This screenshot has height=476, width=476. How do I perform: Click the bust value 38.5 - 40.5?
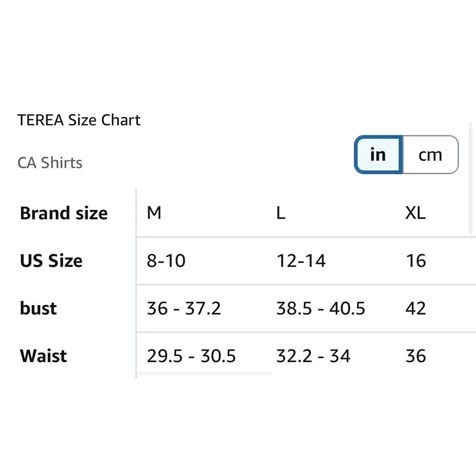(320, 308)
